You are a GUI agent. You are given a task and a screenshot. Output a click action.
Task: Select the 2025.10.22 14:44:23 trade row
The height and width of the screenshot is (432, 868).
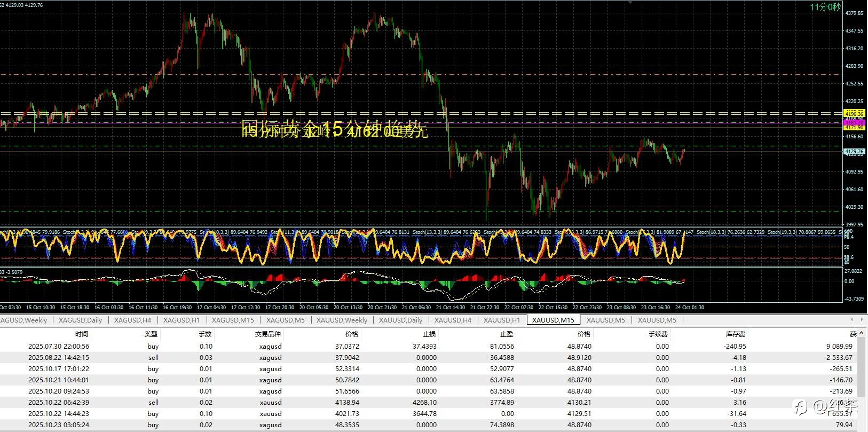click(x=429, y=413)
